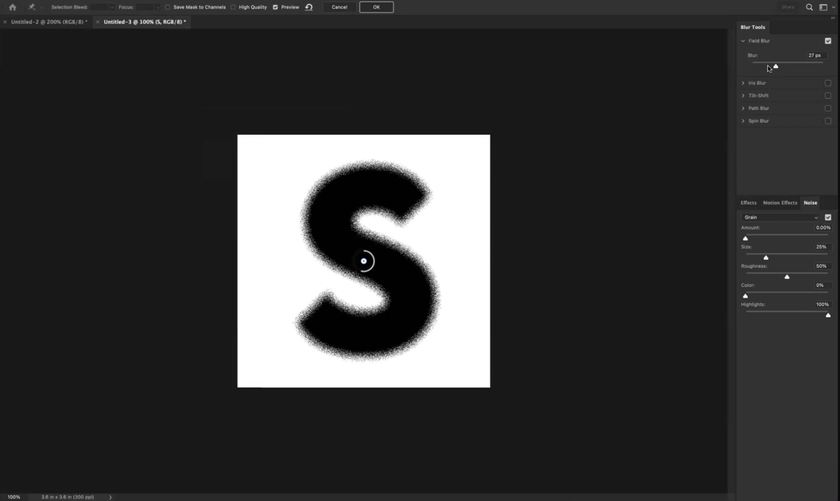Select the pin tool icon
840x501 pixels.
(31, 7)
